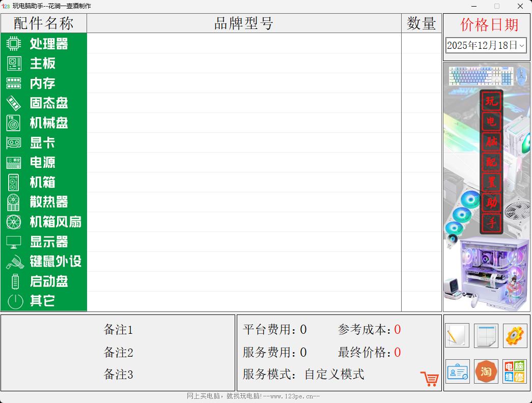Screen dimensions: 532x403
Task: Open the notepad list icon
Action: point(485,336)
